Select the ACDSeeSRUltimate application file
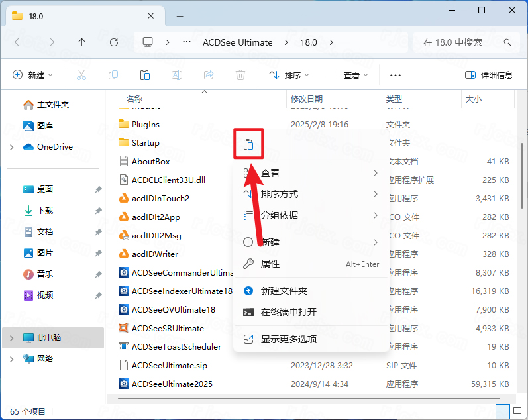 [167, 328]
